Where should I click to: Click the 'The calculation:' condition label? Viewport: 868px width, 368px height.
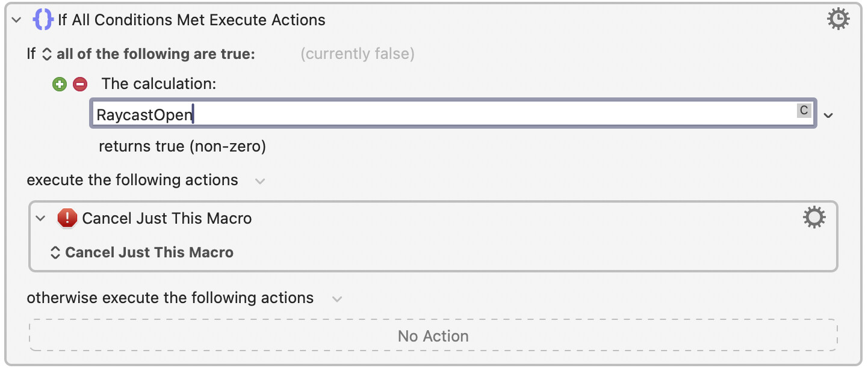(158, 84)
